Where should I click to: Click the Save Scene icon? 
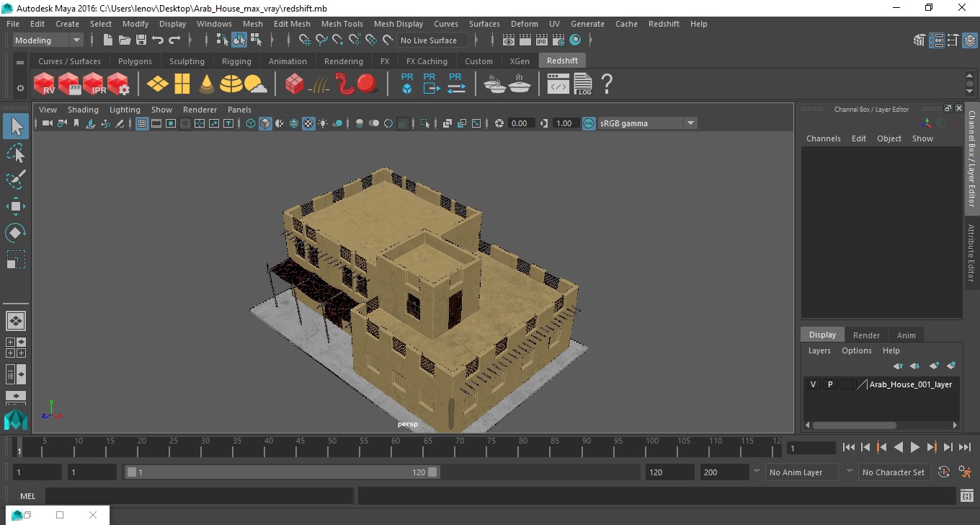point(141,40)
